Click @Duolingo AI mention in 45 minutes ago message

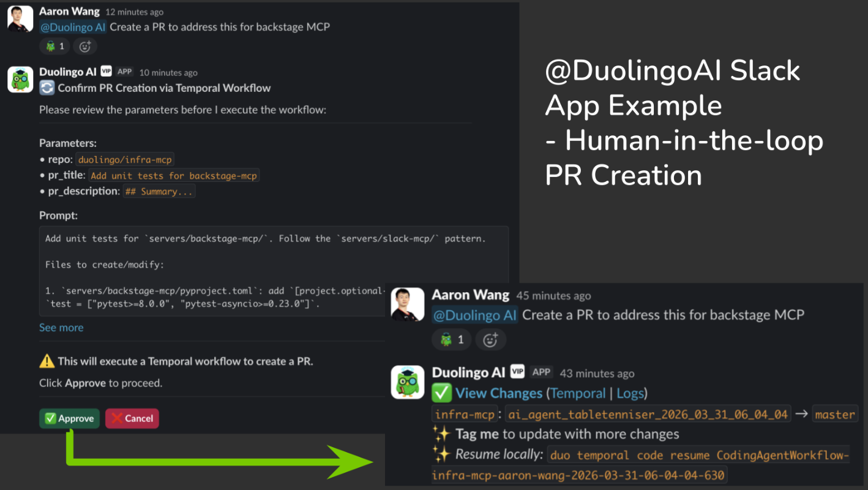tap(475, 315)
